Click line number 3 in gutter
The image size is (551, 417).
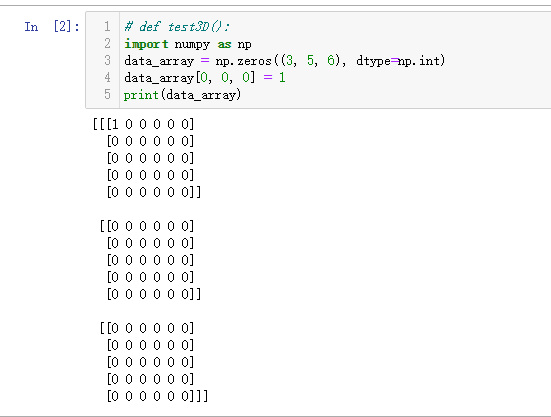coord(107,61)
